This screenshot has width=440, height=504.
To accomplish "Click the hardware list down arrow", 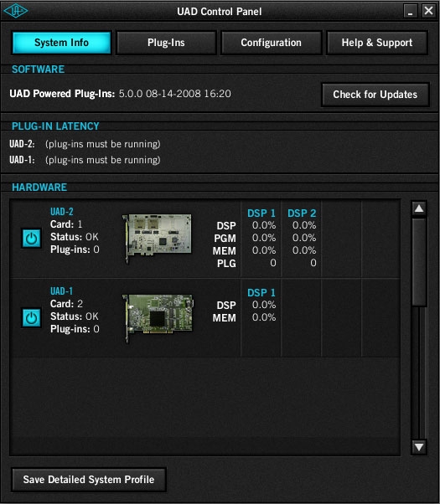I will (419, 447).
